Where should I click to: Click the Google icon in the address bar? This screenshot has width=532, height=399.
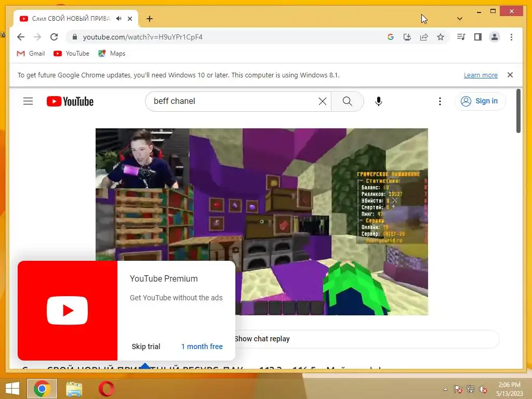pos(391,37)
